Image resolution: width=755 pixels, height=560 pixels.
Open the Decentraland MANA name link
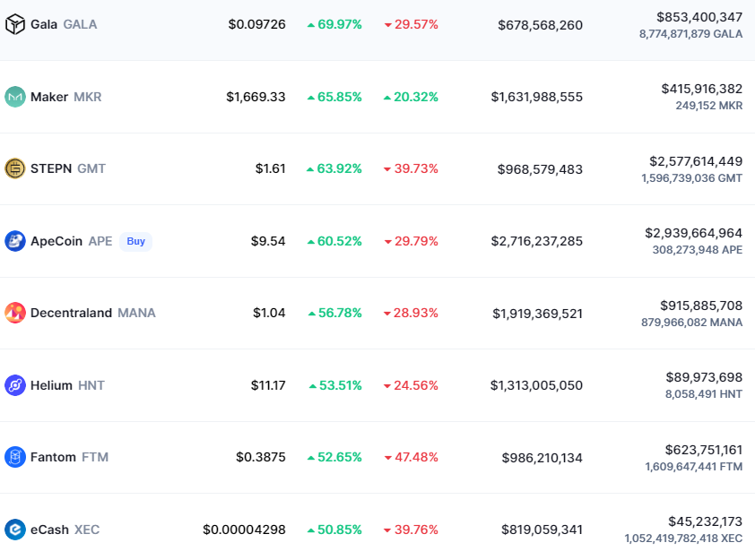coord(92,313)
